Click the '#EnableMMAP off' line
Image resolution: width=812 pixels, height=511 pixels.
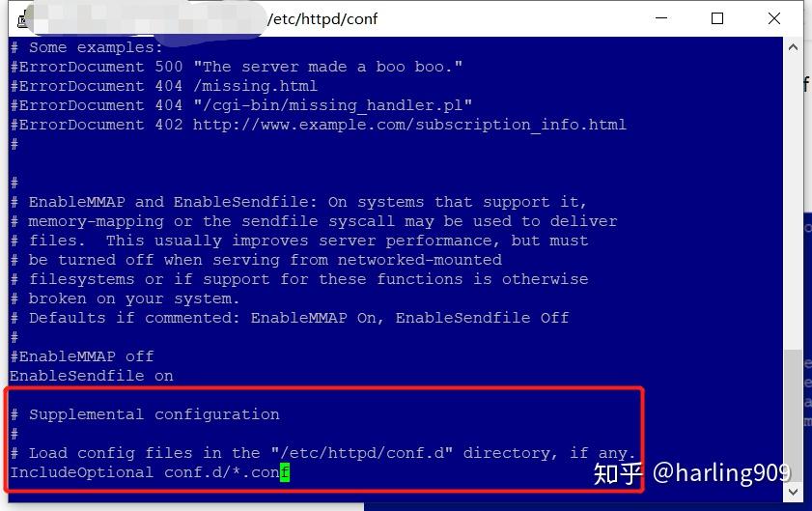point(82,356)
